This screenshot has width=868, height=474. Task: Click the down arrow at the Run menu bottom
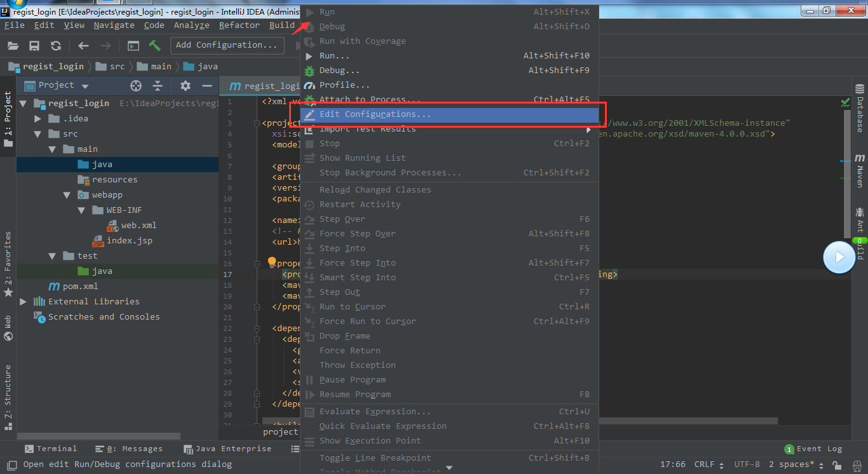coord(449,468)
